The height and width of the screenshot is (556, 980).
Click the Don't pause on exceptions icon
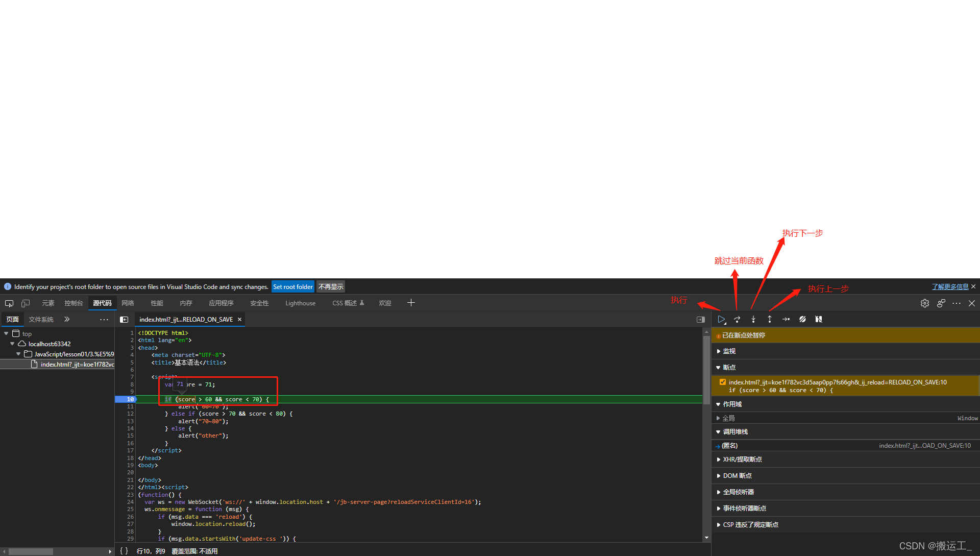(819, 319)
